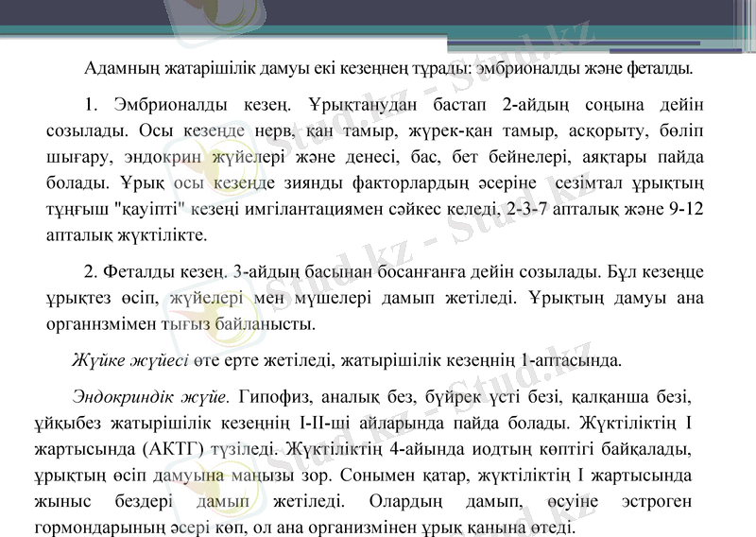Viewport: 756px width, 537px height.
Task: Click the quoted word "қауіпті"
Action: (x=150, y=209)
